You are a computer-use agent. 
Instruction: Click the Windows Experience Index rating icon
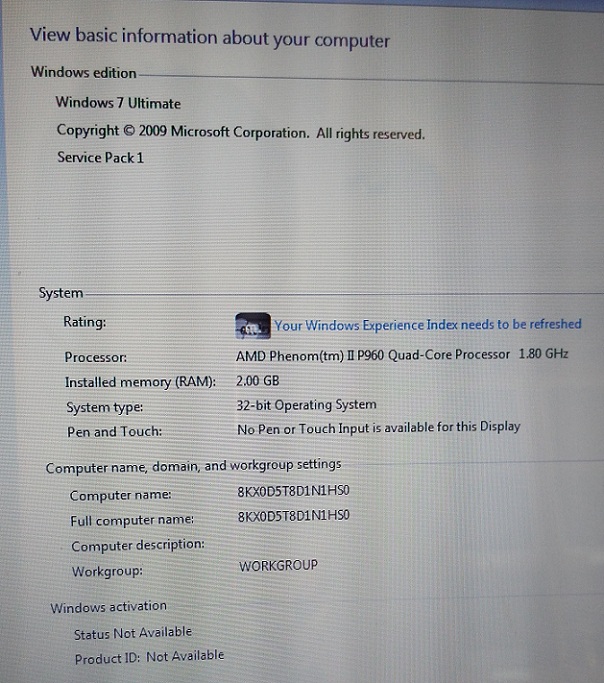coord(253,326)
